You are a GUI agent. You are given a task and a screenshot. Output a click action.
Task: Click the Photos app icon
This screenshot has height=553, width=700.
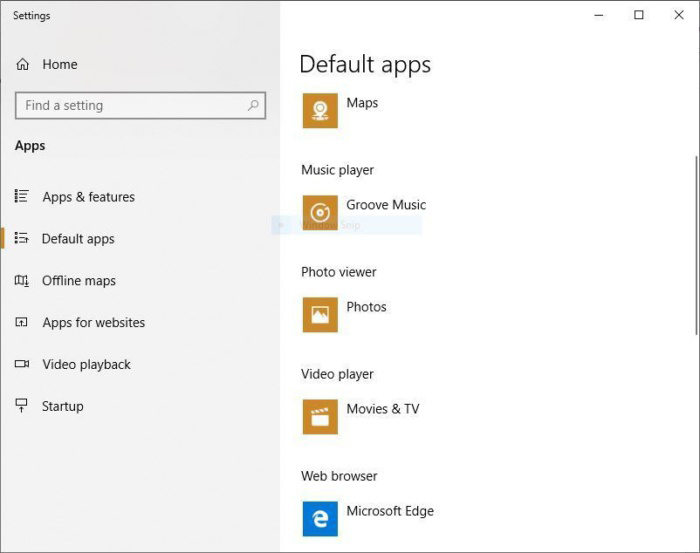click(x=320, y=314)
